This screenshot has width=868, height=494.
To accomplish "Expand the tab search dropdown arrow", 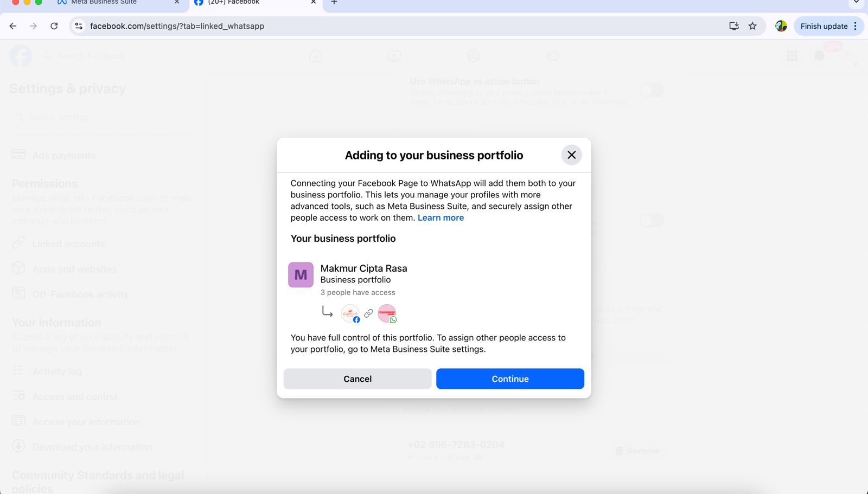I will point(856,3).
